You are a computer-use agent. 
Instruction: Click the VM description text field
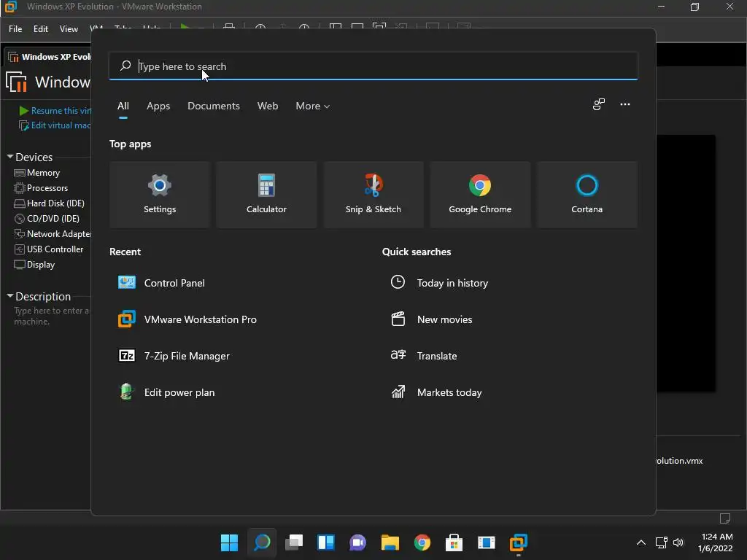(52, 316)
